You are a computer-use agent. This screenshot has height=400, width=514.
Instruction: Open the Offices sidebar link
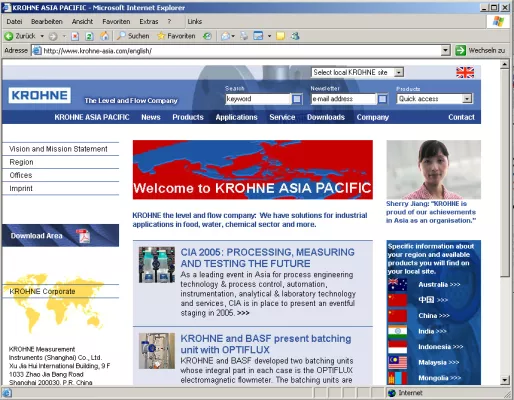[x=21, y=175]
